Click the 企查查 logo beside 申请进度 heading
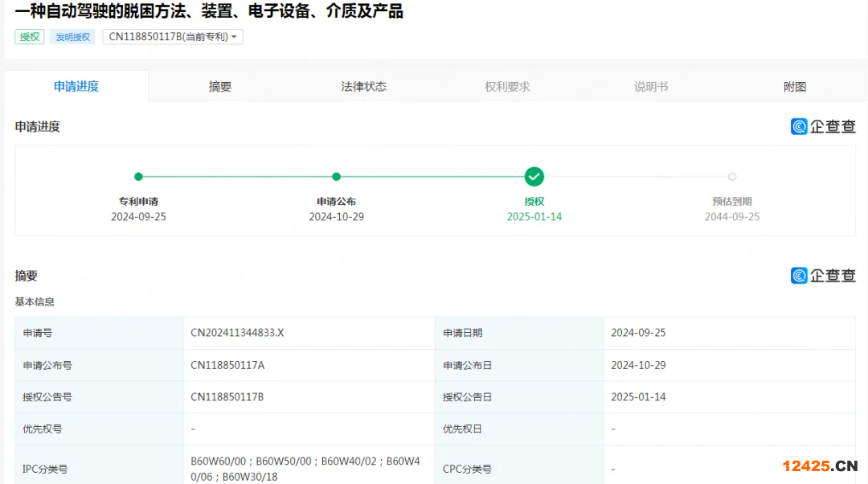 (x=823, y=126)
